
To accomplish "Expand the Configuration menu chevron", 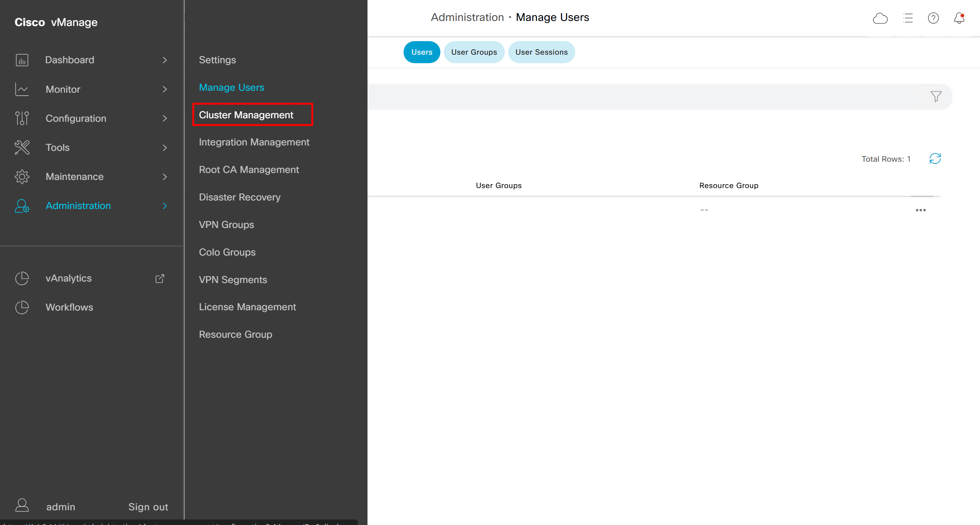I will pyautogui.click(x=165, y=118).
